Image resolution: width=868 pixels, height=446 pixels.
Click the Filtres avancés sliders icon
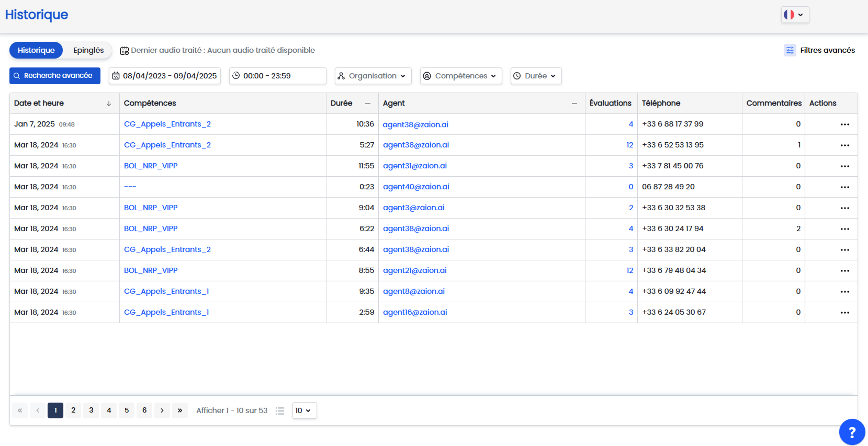[790, 50]
